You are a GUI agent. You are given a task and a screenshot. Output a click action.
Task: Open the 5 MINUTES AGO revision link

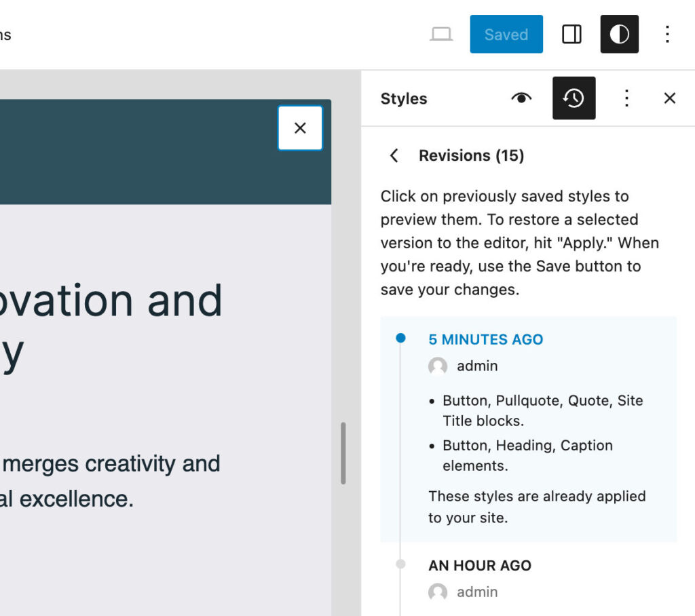tap(485, 339)
